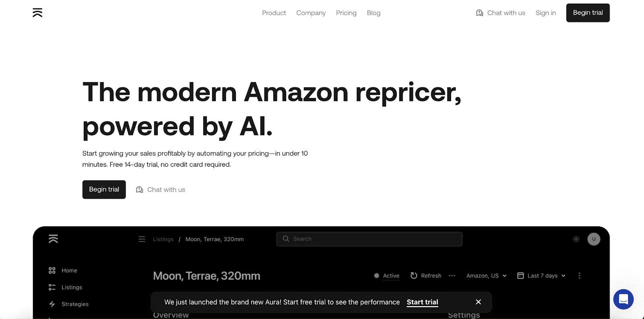The height and width of the screenshot is (319, 644).
Task: Open the Pricing page from the navbar
Action: (346, 13)
